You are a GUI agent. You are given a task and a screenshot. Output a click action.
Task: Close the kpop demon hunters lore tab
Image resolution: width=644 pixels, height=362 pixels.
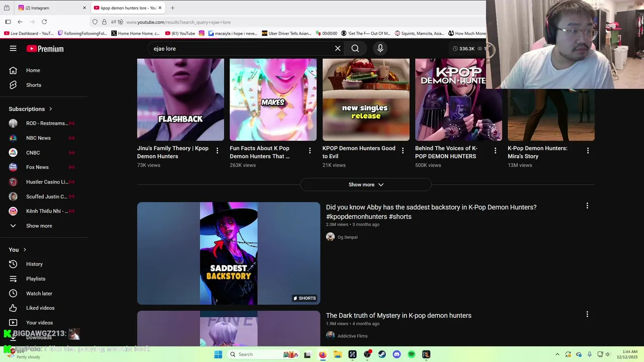coord(160,8)
